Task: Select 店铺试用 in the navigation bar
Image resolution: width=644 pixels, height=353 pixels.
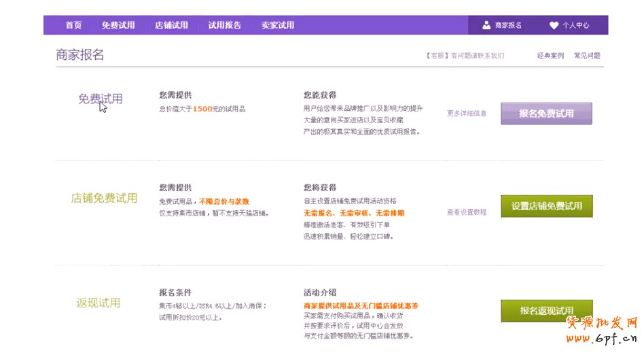Action: pos(171,25)
